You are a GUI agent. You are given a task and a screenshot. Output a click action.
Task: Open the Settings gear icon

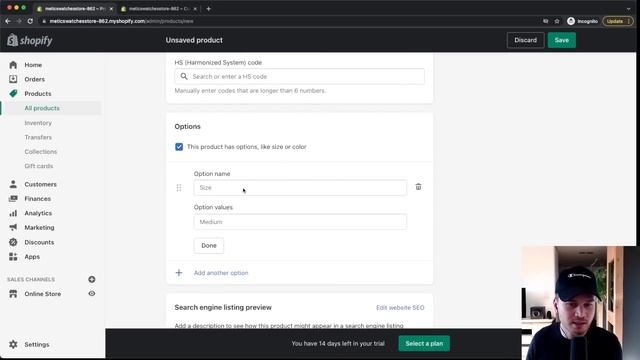pos(13,344)
